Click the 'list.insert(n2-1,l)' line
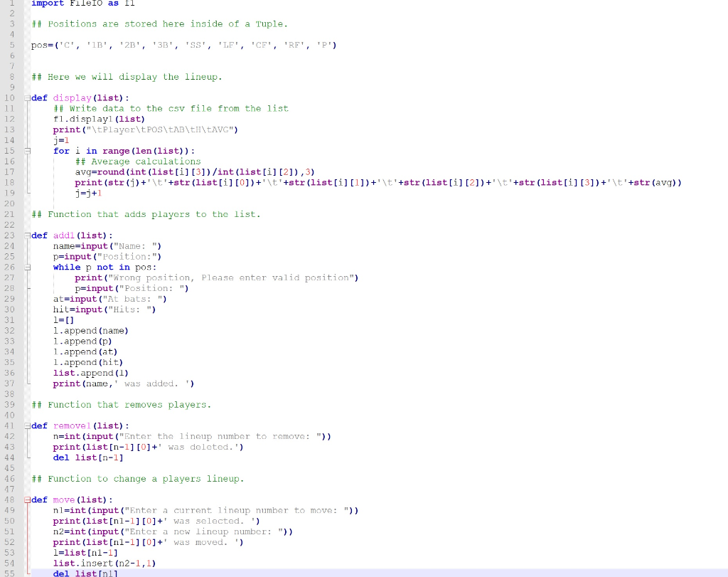Viewport: 728px width, 577px height. point(105,563)
